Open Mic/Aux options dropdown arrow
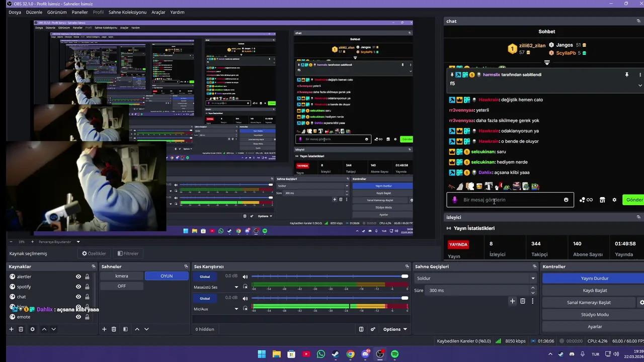The image size is (644, 362). coord(236,309)
